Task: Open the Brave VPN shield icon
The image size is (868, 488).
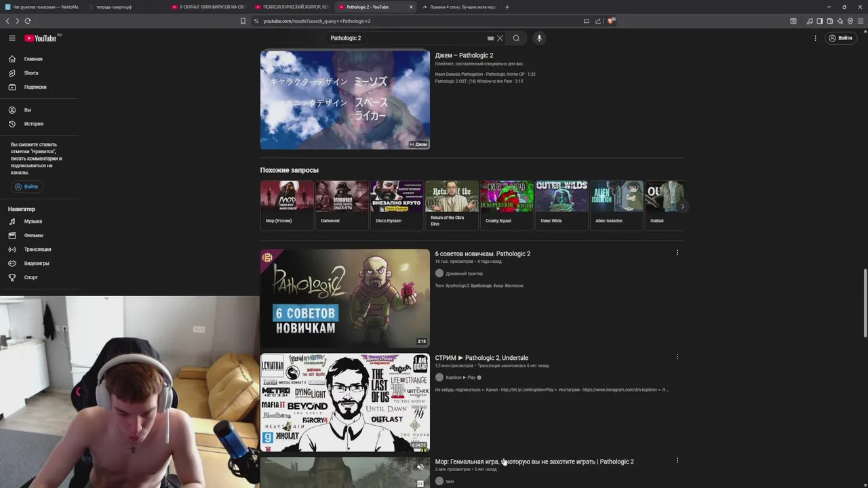Action: click(850, 21)
